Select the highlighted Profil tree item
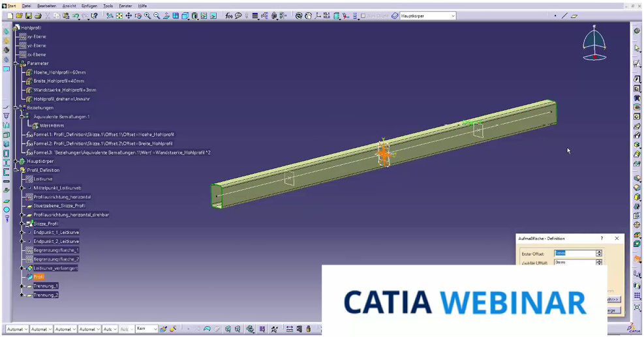The image size is (644, 337). pos(38,277)
